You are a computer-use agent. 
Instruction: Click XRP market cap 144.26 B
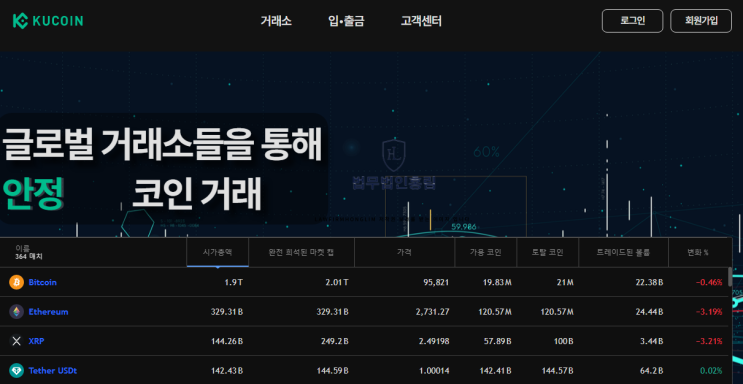[x=227, y=341]
